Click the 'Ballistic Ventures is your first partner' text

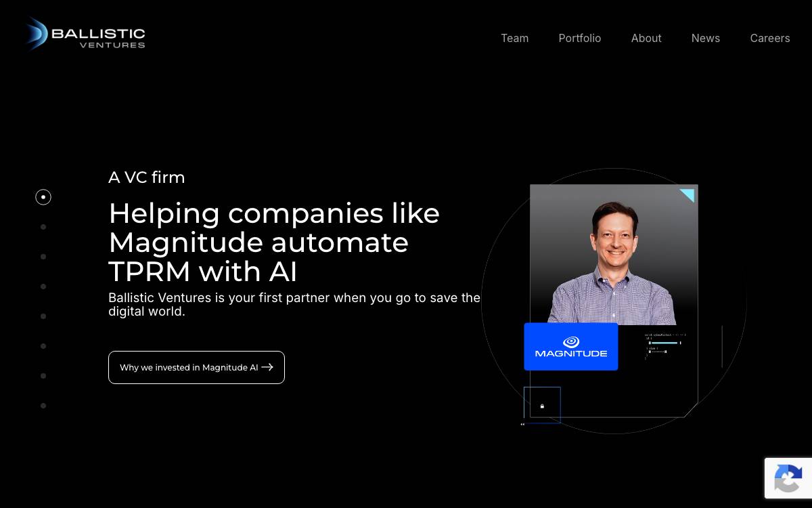click(294, 304)
